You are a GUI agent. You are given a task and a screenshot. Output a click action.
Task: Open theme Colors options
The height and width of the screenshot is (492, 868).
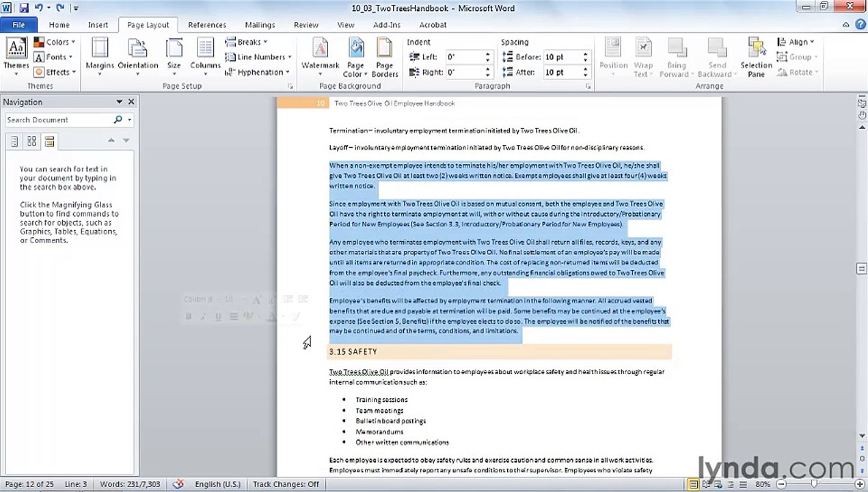click(x=55, y=42)
